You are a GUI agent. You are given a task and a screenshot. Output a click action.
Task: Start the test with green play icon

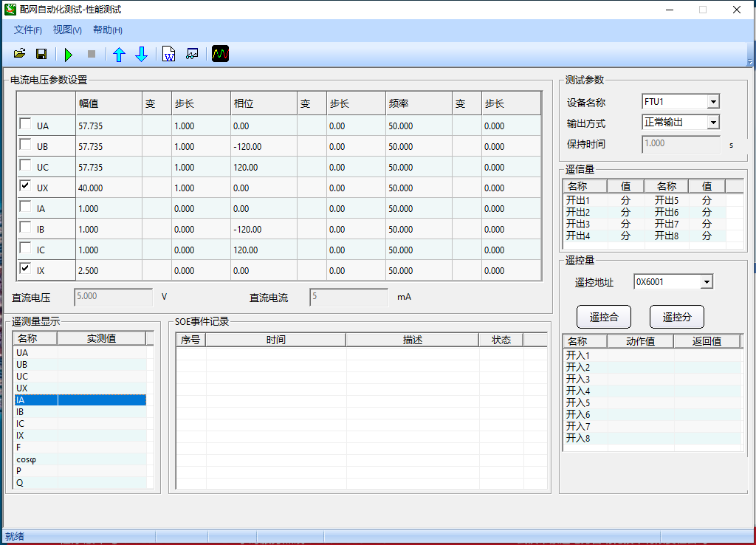point(69,54)
